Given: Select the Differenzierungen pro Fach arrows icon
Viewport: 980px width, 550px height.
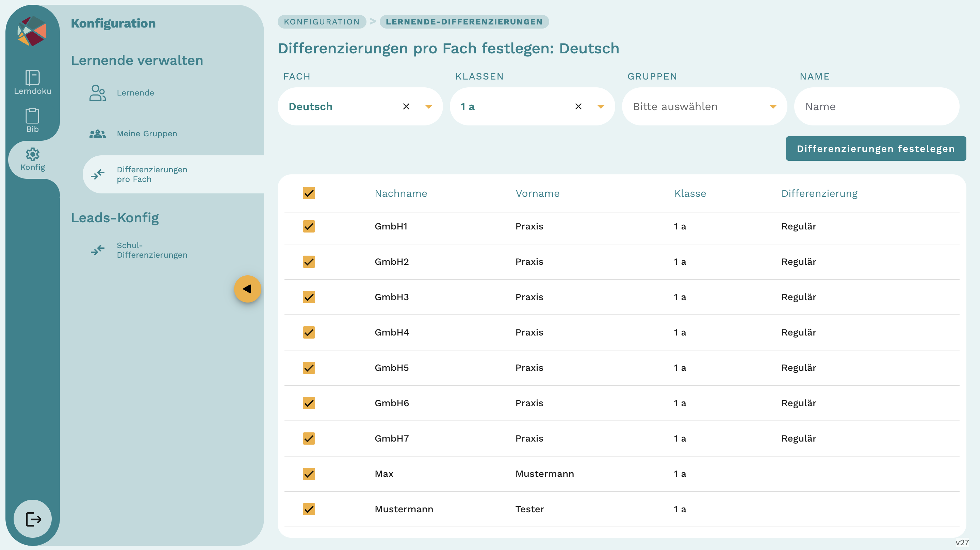Looking at the screenshot, I should [x=97, y=174].
